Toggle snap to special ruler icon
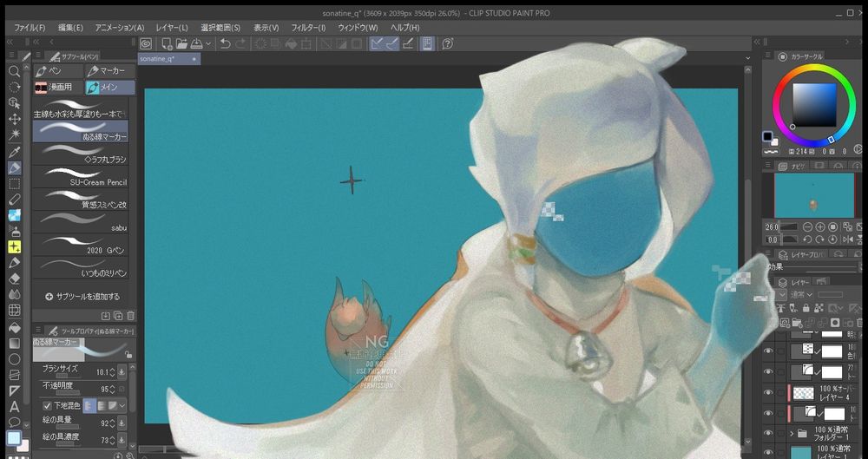The height and width of the screenshot is (459, 868). tap(392, 43)
